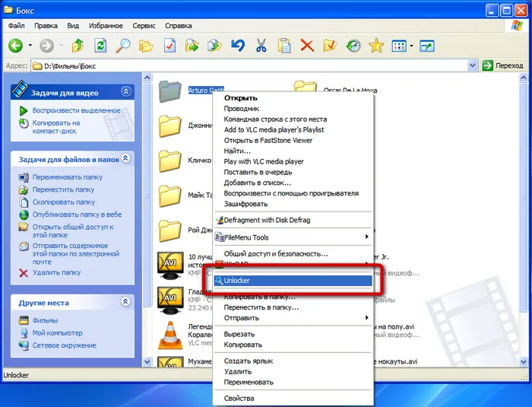
Task: Click the 'Переход' go button
Action: 502,66
